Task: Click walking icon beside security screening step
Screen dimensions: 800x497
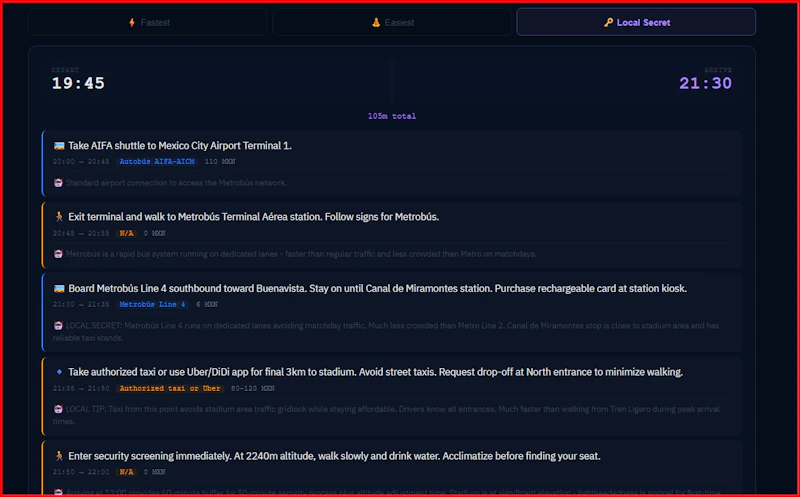Action: point(59,456)
